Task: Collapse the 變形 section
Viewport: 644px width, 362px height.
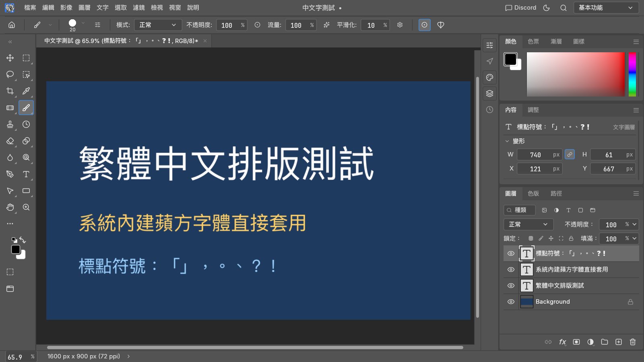Action: coord(507,141)
